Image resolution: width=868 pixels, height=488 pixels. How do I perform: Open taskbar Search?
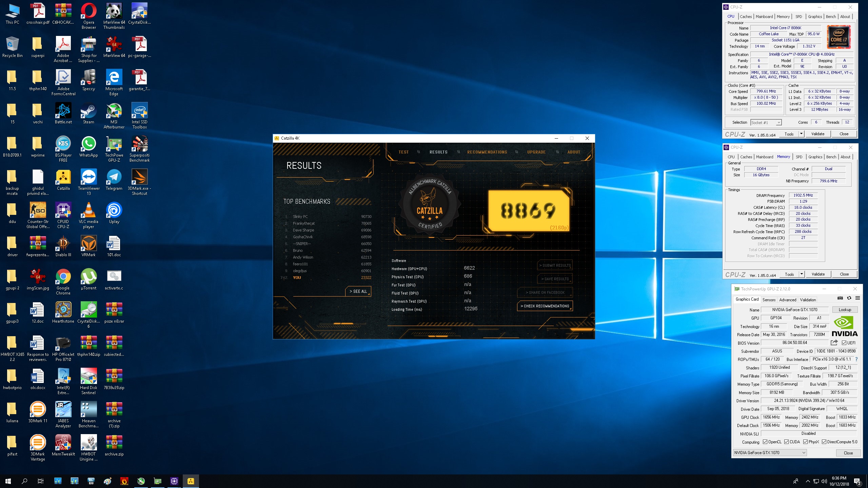tap(24, 481)
